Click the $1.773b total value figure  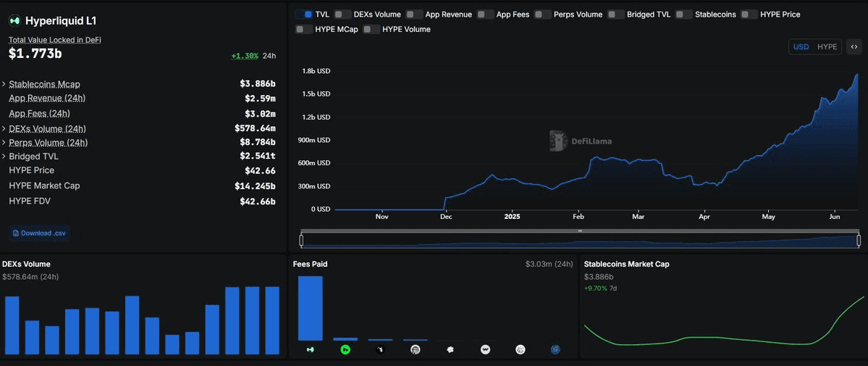pyautogui.click(x=35, y=54)
